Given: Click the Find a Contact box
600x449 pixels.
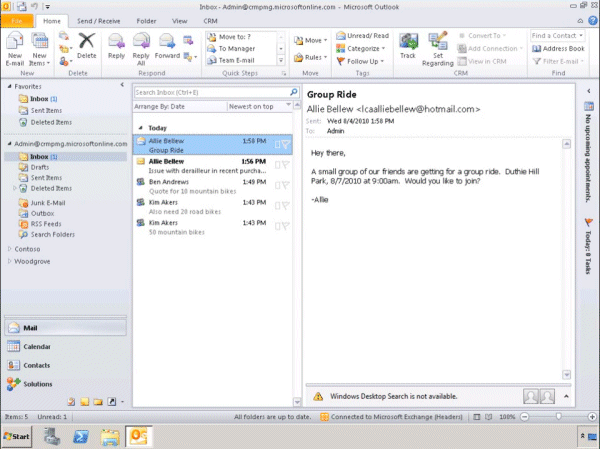Looking at the screenshot, I should (x=558, y=36).
